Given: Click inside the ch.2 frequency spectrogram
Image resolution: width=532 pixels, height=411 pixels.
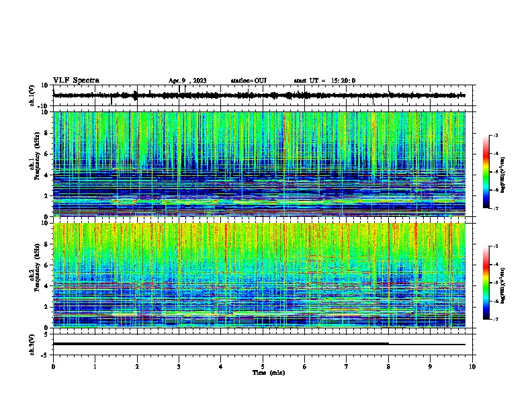Looking at the screenshot, I should pyautogui.click(x=259, y=275).
